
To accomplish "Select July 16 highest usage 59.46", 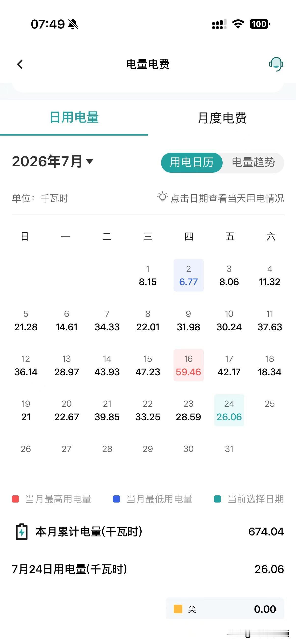I will (188, 365).
